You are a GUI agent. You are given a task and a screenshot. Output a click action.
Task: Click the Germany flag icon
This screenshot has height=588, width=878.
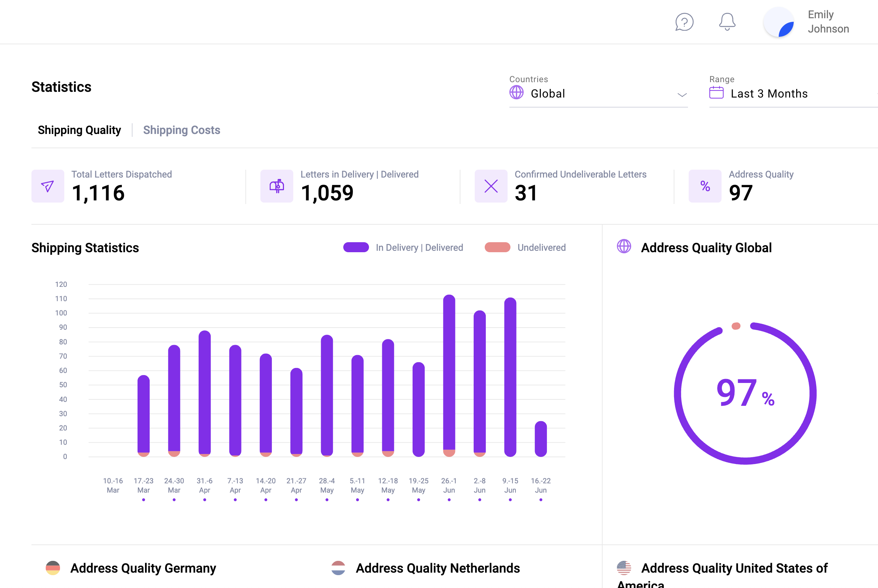[x=53, y=568]
